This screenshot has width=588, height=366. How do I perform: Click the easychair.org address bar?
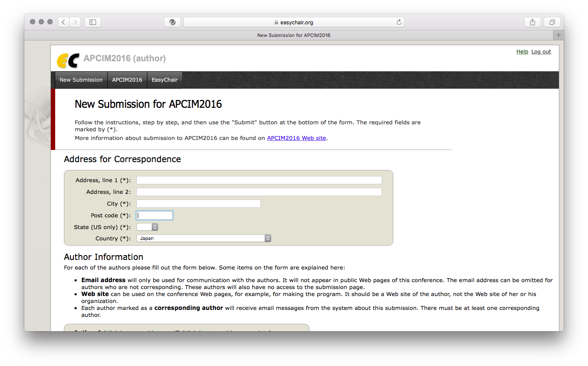(294, 22)
